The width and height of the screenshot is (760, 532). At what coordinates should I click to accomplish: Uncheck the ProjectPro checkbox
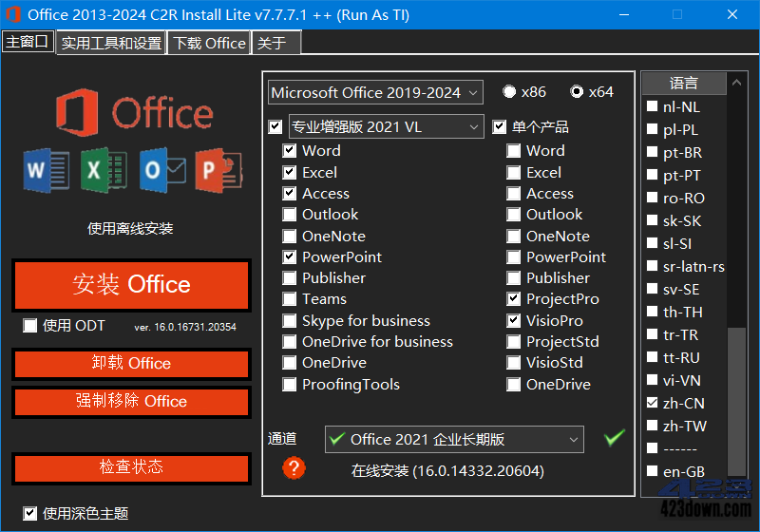pos(513,299)
